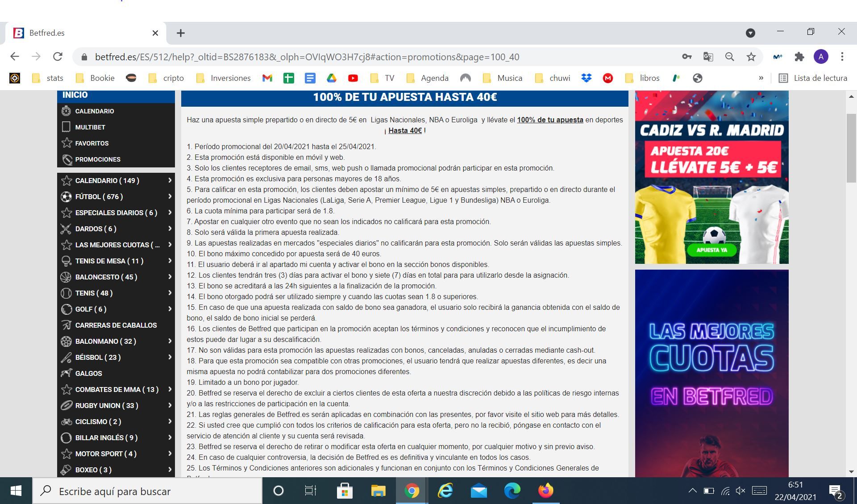Click the Multibet icon in sidebar
Screen dimensions: 857x504
[66, 127]
